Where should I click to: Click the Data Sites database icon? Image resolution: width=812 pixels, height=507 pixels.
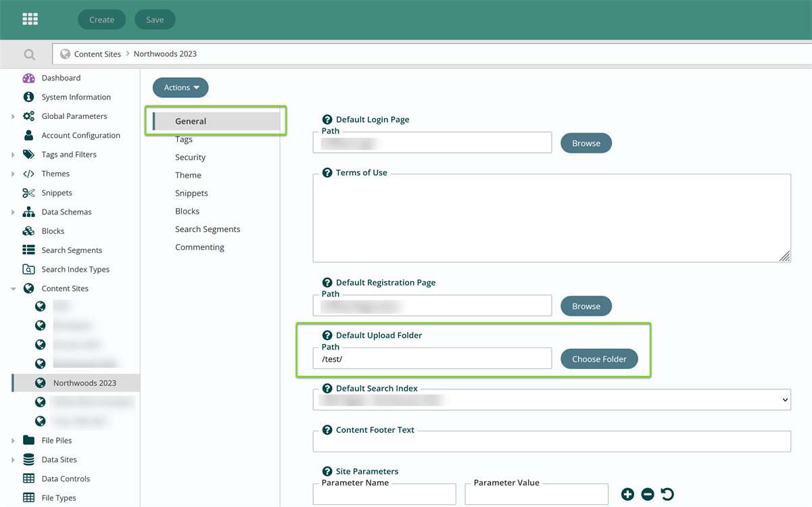pos(28,460)
